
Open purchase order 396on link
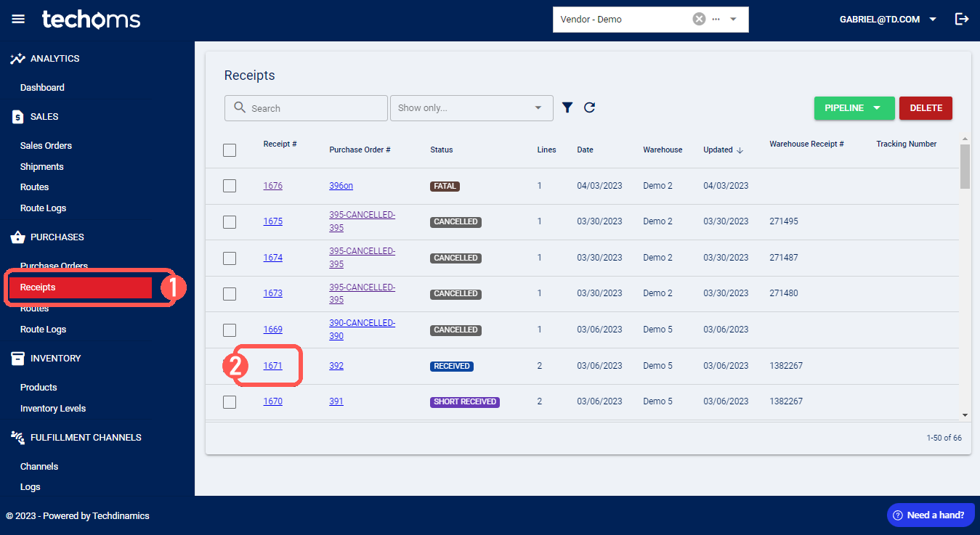click(341, 186)
